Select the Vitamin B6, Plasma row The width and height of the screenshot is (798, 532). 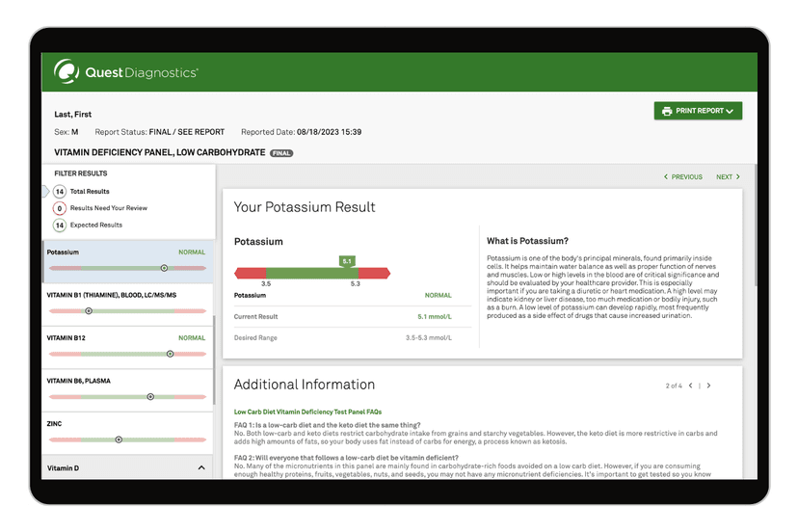tap(128, 390)
